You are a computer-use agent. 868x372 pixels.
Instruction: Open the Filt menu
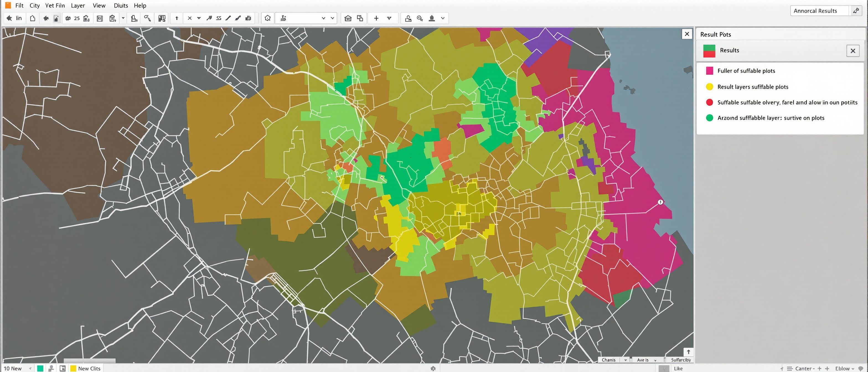(19, 5)
